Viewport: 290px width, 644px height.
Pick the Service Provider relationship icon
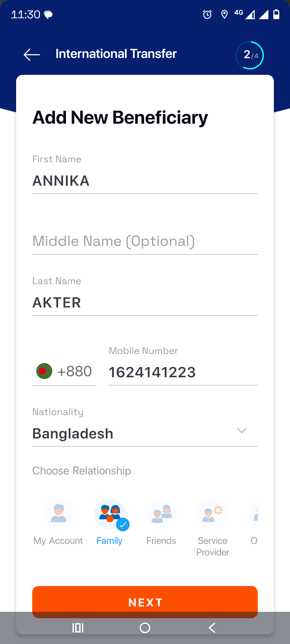click(x=212, y=514)
